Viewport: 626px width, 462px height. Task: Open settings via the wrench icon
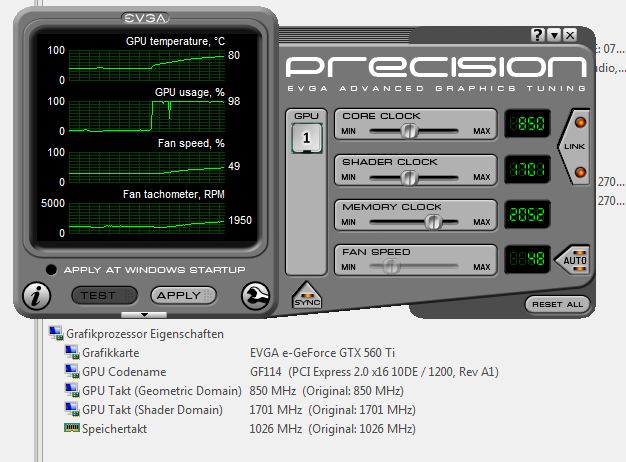[256, 296]
